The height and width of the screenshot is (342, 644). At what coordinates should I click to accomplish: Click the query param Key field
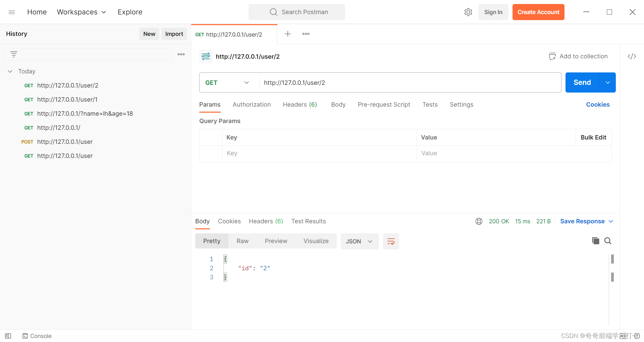[x=319, y=154]
